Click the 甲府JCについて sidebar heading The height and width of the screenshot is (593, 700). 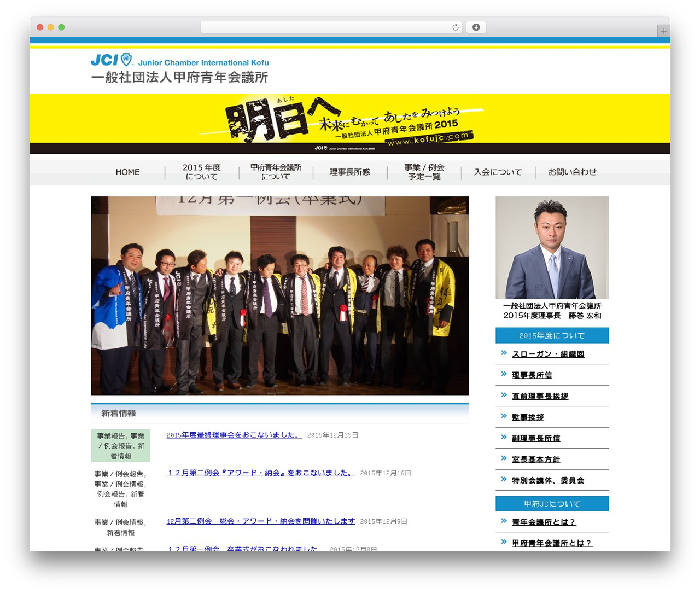click(x=552, y=504)
